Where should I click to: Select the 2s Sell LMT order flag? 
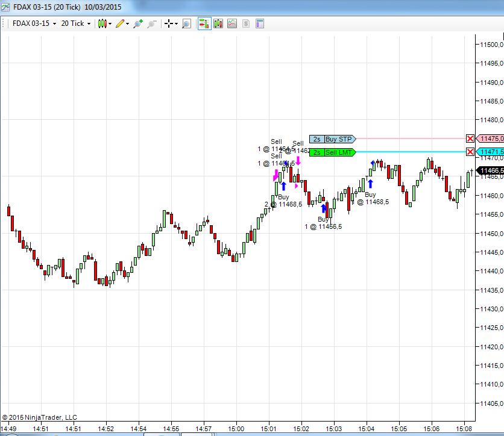(333, 152)
